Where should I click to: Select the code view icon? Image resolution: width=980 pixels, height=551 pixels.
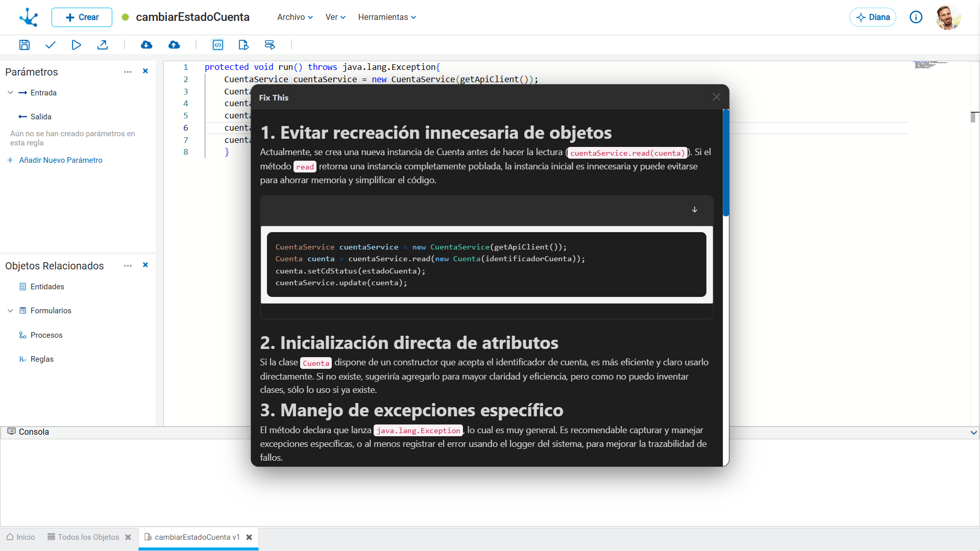(217, 45)
